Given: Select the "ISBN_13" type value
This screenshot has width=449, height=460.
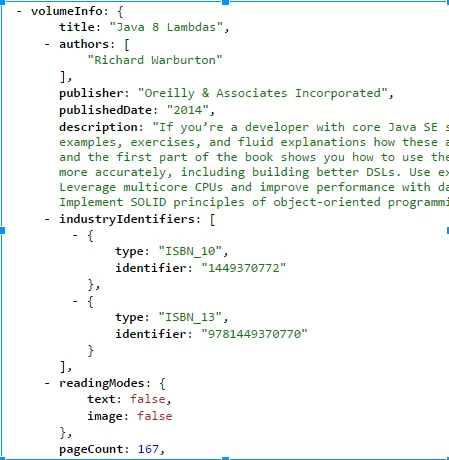Looking at the screenshot, I should tap(190, 317).
